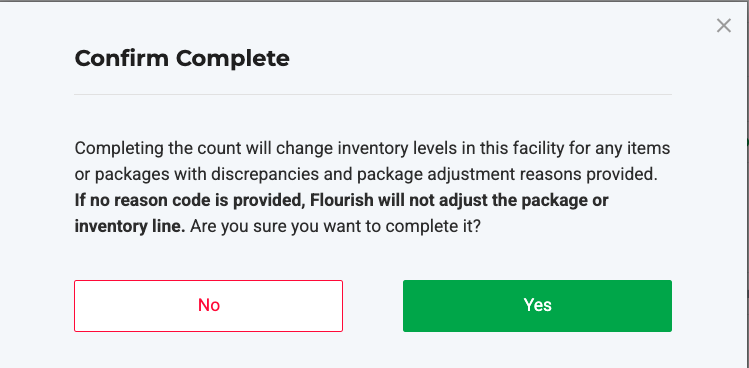Cancel completion by clicking No

point(208,306)
